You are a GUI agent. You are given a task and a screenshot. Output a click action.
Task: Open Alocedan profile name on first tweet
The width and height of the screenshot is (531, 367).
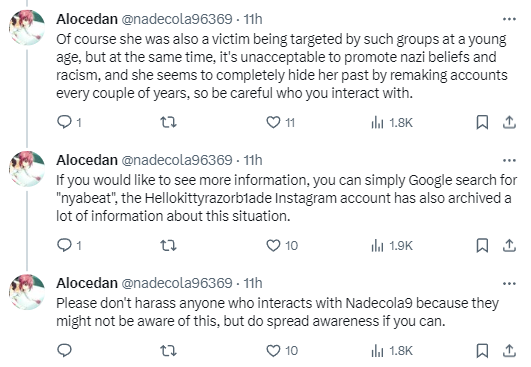coord(87,19)
